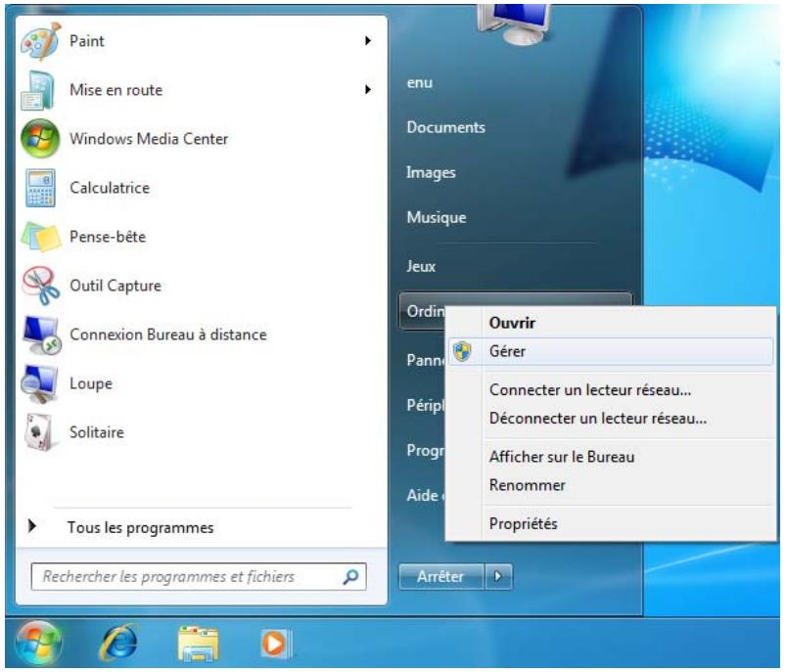Click the magnifying glass search icon
Image resolution: width=787 pixels, height=672 pixels.
tap(350, 577)
